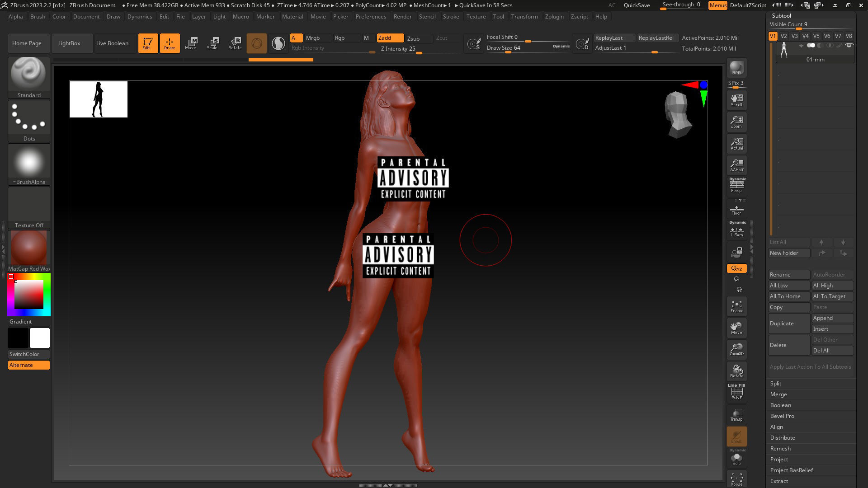Set view to Actual size icon

click(736, 144)
